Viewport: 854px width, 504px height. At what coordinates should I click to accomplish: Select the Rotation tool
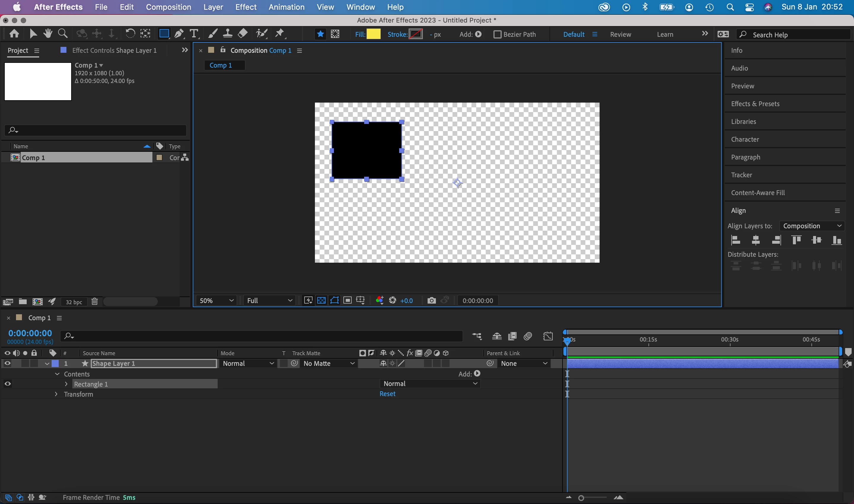[x=130, y=34]
